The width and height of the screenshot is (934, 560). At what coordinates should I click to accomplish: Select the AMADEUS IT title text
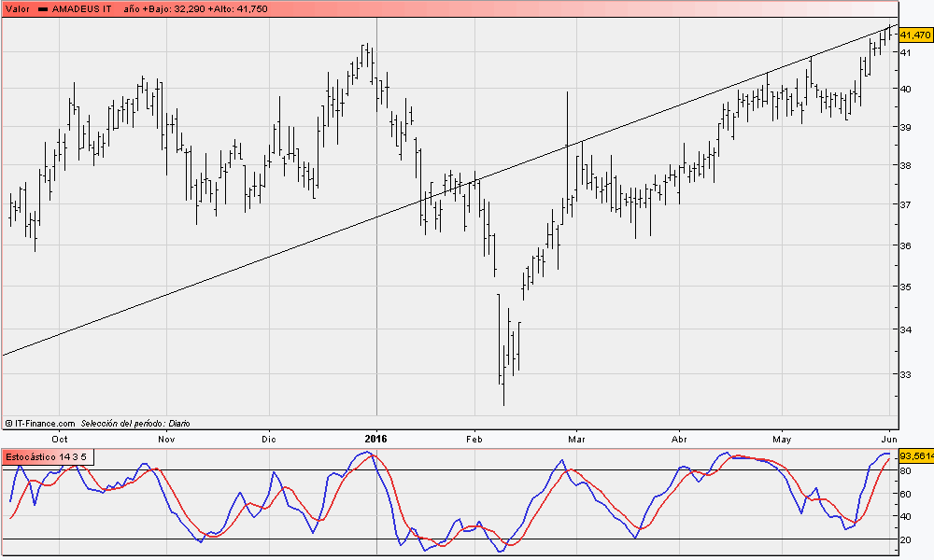pyautogui.click(x=83, y=8)
